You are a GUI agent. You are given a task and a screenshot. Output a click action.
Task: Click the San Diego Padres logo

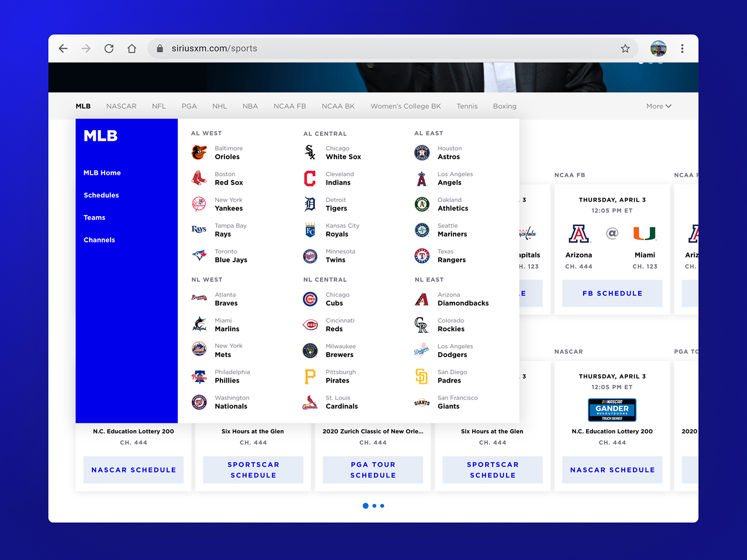[422, 376]
